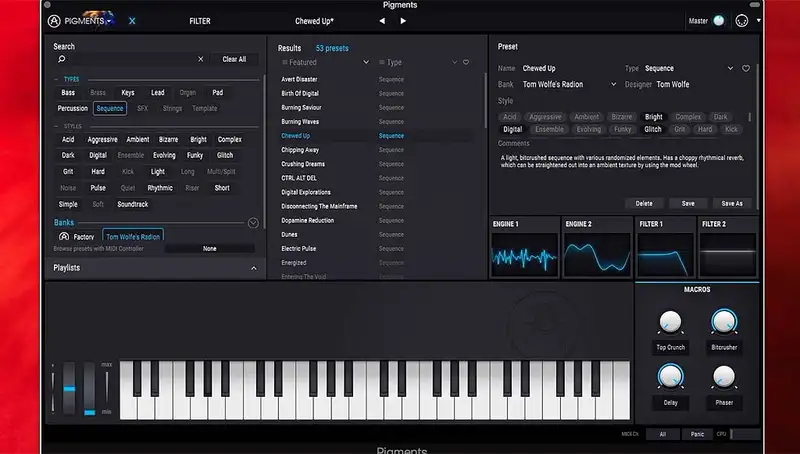Image resolution: width=800 pixels, height=454 pixels.
Task: Toggle the Bass type filter
Action: click(68, 93)
